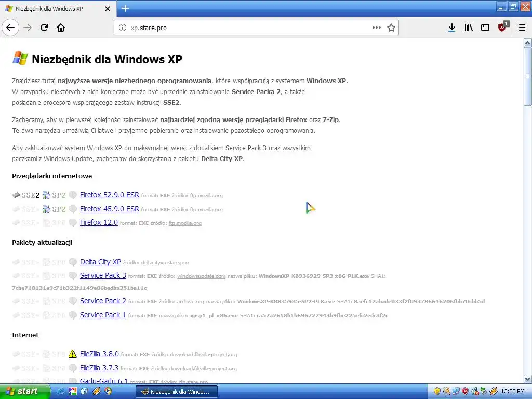532x399 pixels.
Task: Go back to the previous page
Action: [x=10, y=28]
